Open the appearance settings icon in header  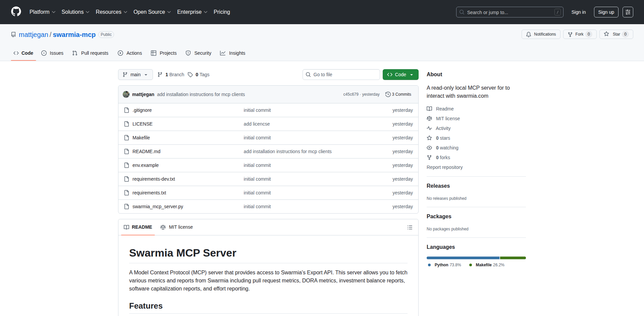[x=628, y=12]
